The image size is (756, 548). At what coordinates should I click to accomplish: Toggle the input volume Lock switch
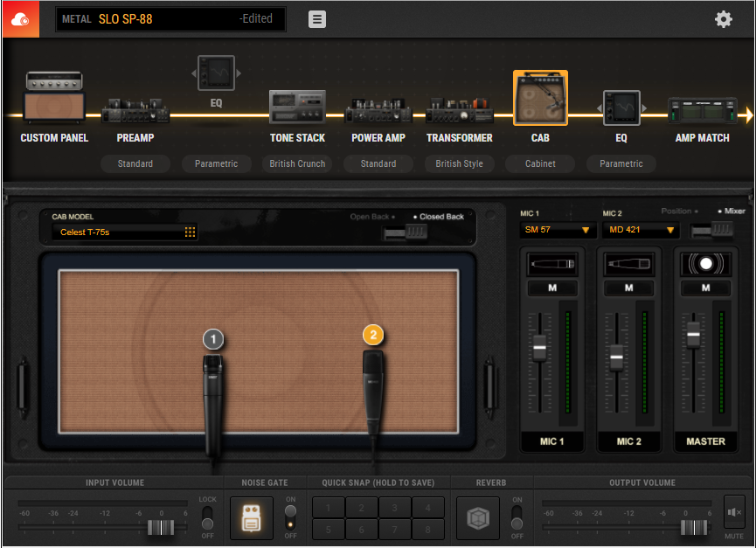click(x=207, y=517)
